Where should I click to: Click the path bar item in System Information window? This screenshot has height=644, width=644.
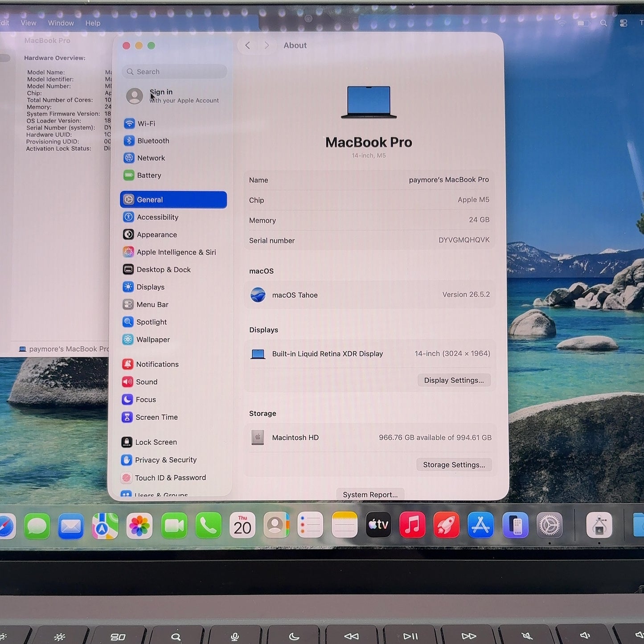(x=64, y=349)
